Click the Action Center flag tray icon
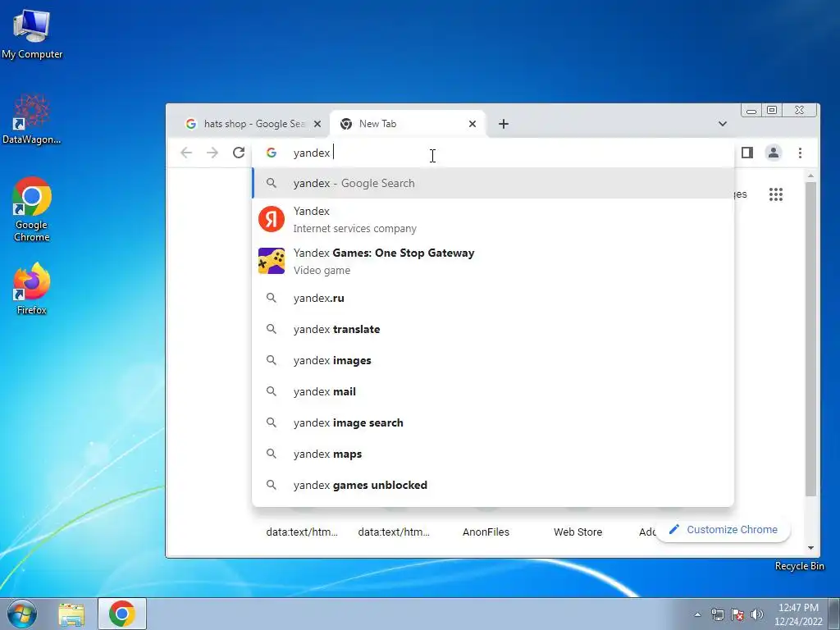 tap(737, 614)
